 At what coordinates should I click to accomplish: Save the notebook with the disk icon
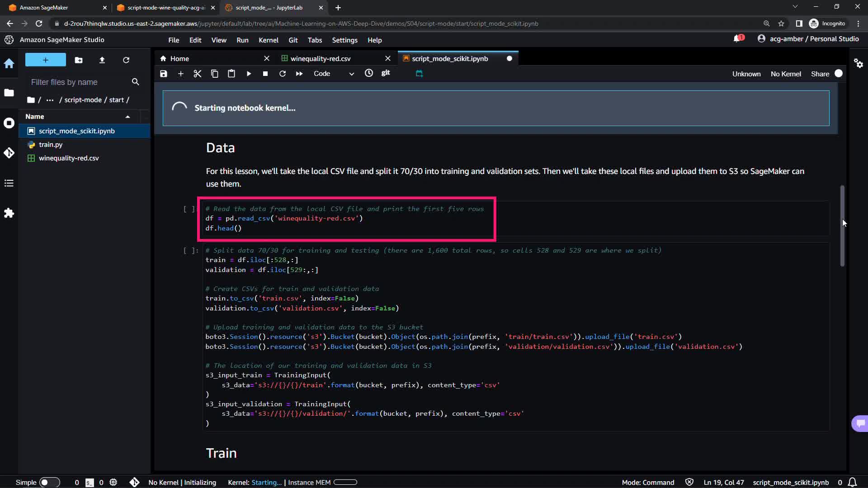[x=164, y=74]
